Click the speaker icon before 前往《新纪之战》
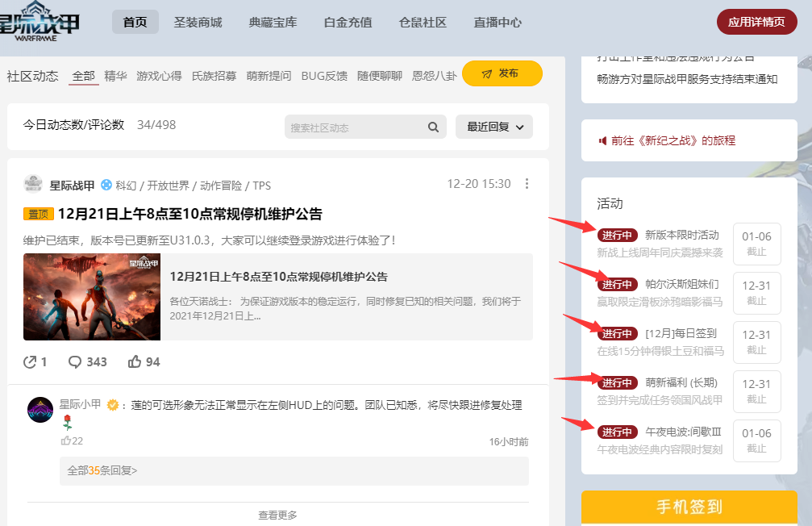Image resolution: width=812 pixels, height=526 pixels. click(x=602, y=141)
